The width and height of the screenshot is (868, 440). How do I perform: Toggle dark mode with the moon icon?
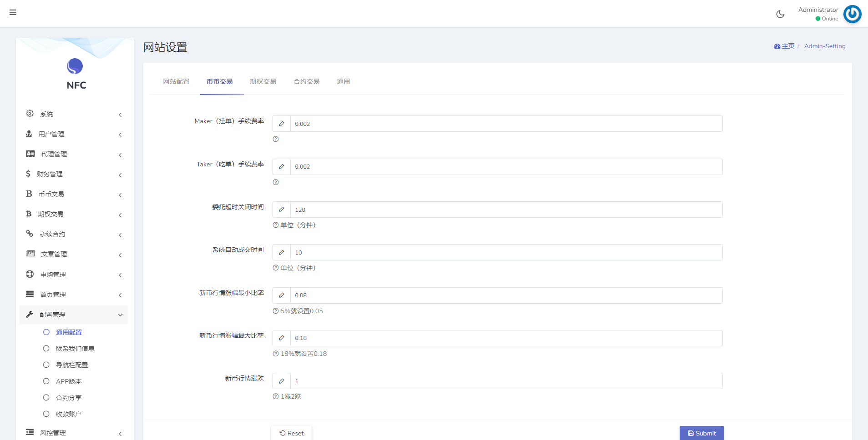(x=780, y=14)
